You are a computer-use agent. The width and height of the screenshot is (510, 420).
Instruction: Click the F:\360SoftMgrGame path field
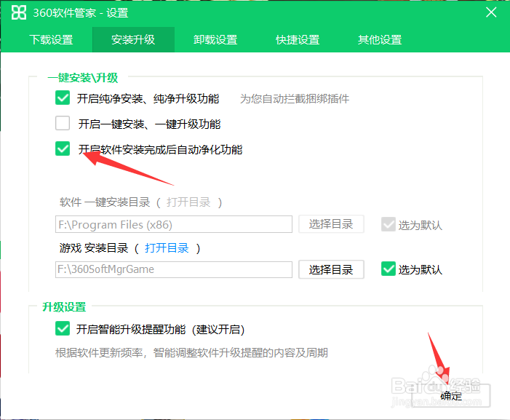coord(174,269)
